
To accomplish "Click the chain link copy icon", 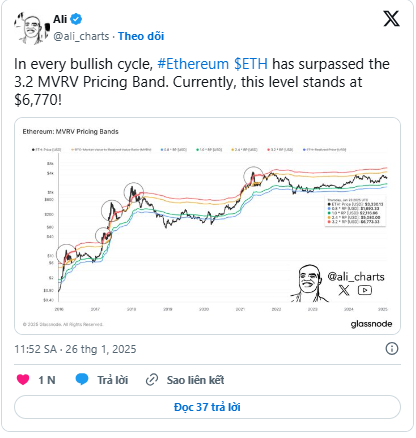I will 152,380.
